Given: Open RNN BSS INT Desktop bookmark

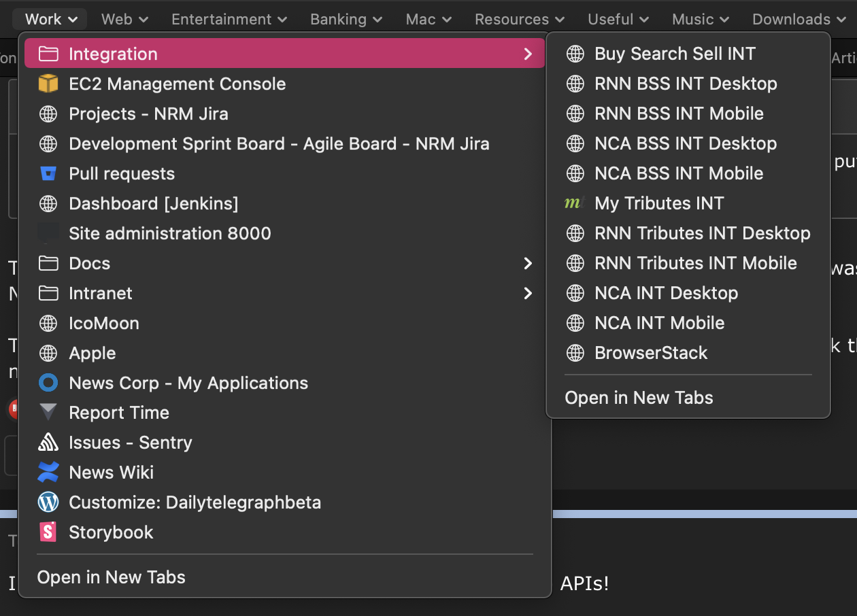Looking at the screenshot, I should (686, 84).
